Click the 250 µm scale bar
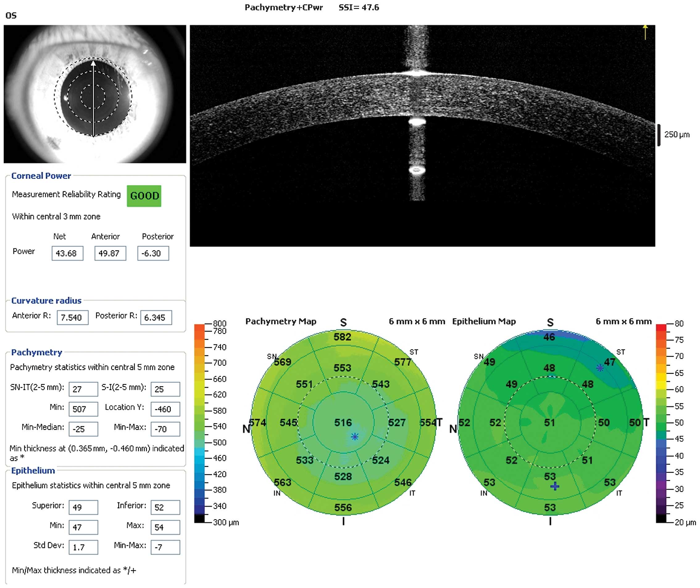 click(659, 135)
